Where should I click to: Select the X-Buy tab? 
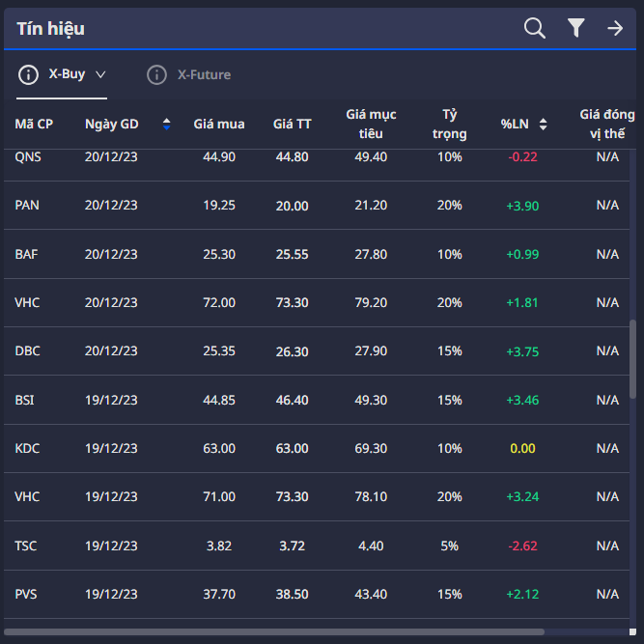point(67,74)
